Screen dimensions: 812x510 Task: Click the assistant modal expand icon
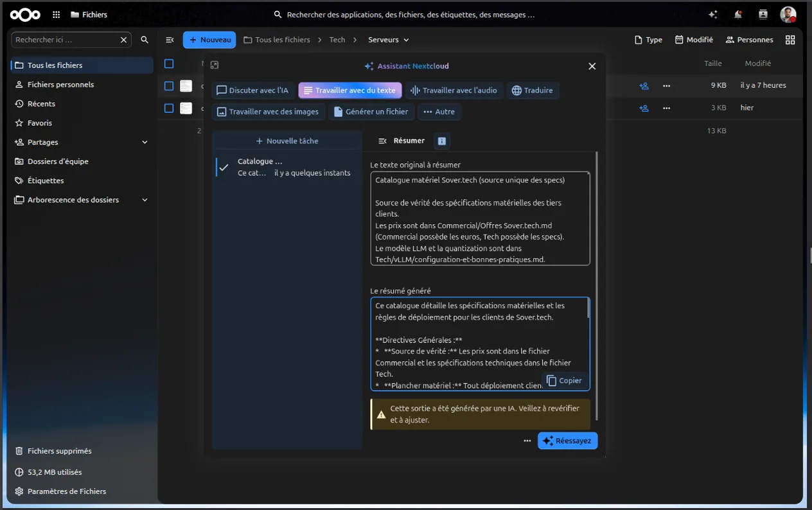[x=215, y=65]
